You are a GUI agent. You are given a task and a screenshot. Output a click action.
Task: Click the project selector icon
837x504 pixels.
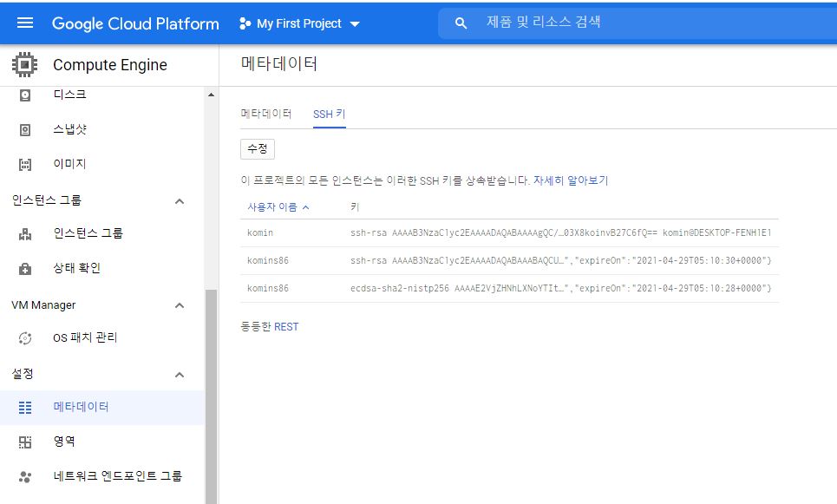pos(245,23)
